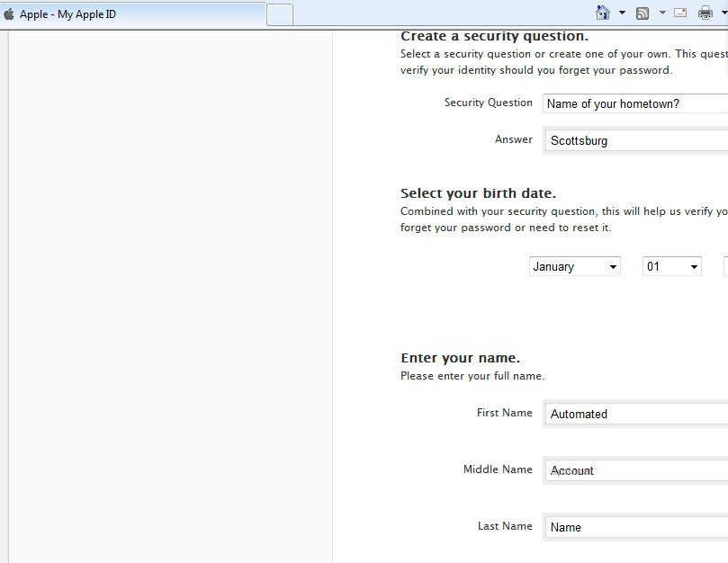Image resolution: width=728 pixels, height=563 pixels.
Task: Open the Security Question combo box
Action: [635, 103]
